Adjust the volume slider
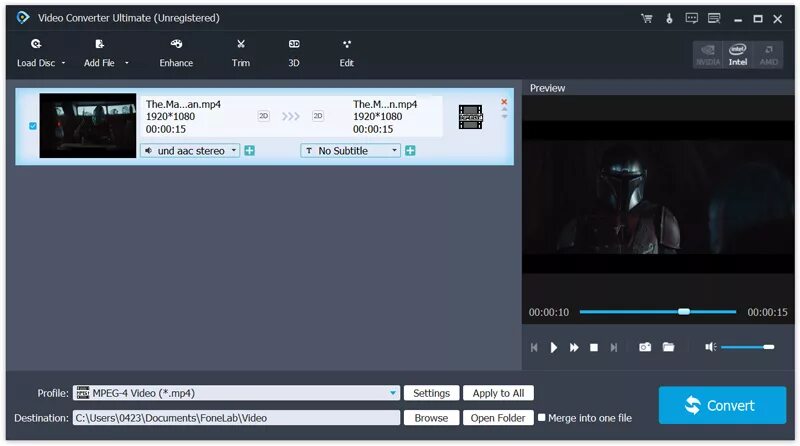Viewport: 800px width, 446px height. pyautogui.click(x=747, y=347)
